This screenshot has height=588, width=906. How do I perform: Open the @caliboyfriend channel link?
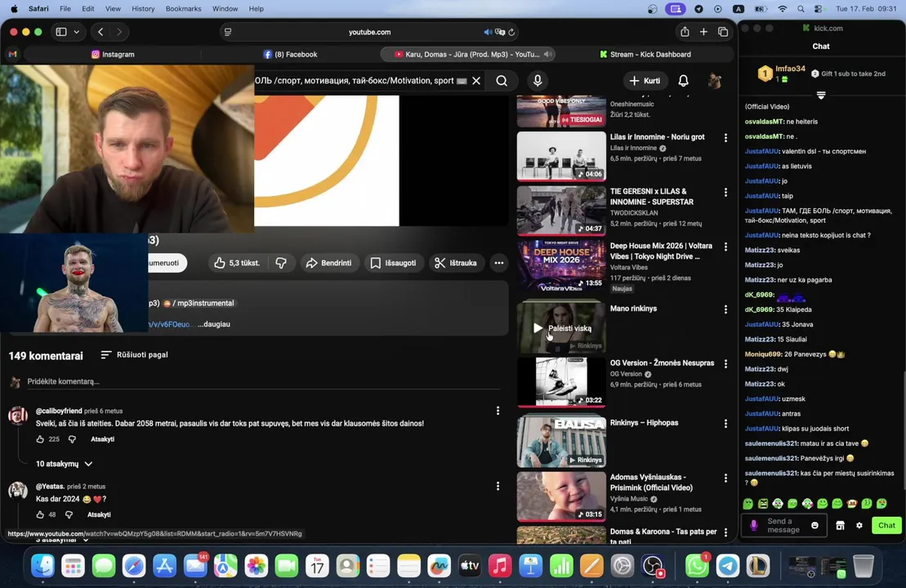pos(58,411)
